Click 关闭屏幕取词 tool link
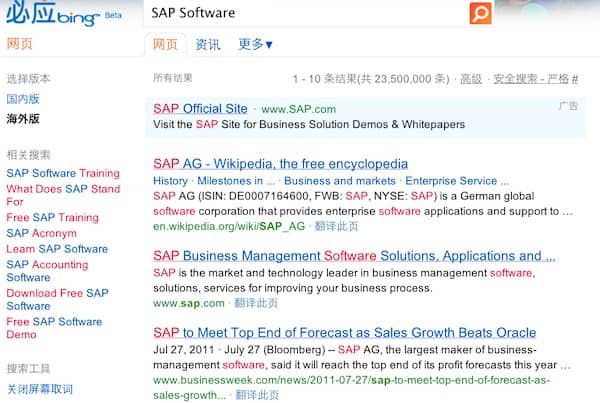The width and height of the screenshot is (600, 403). tap(40, 389)
